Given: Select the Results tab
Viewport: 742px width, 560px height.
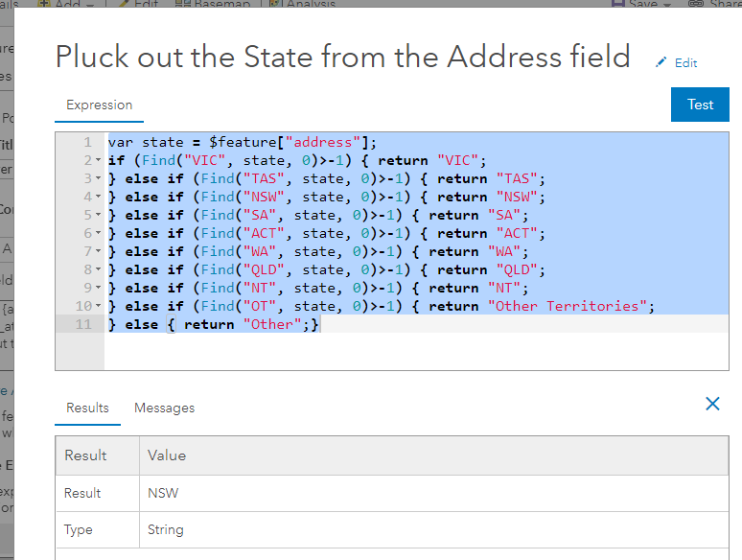Looking at the screenshot, I should [x=87, y=408].
